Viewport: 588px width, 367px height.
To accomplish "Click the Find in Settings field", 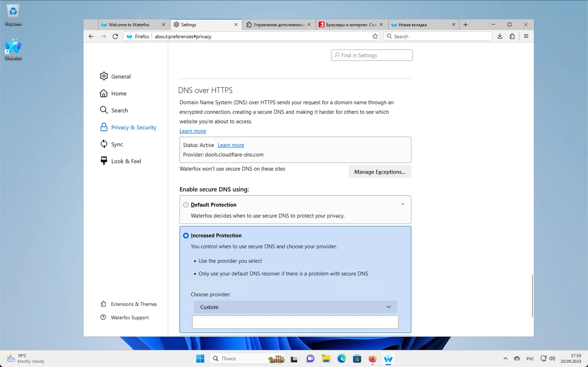I will click(x=372, y=55).
